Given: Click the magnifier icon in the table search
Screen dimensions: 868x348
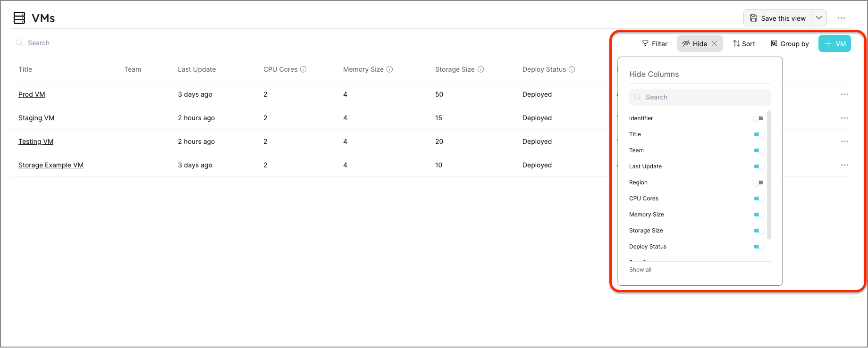Looking at the screenshot, I should click(19, 43).
